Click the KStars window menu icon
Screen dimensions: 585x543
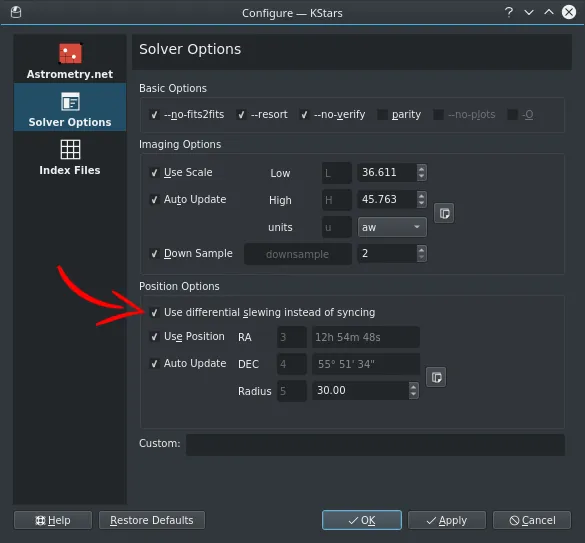[x=16, y=12]
